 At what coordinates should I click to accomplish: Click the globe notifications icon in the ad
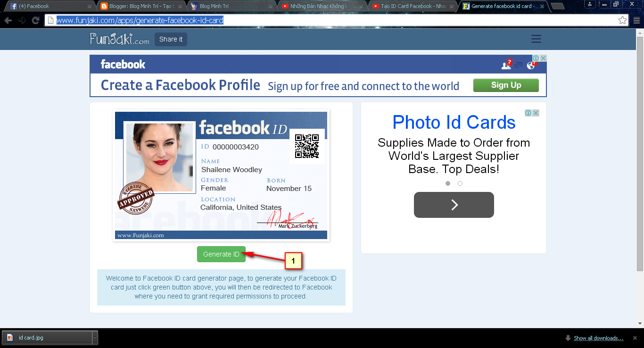(531, 65)
